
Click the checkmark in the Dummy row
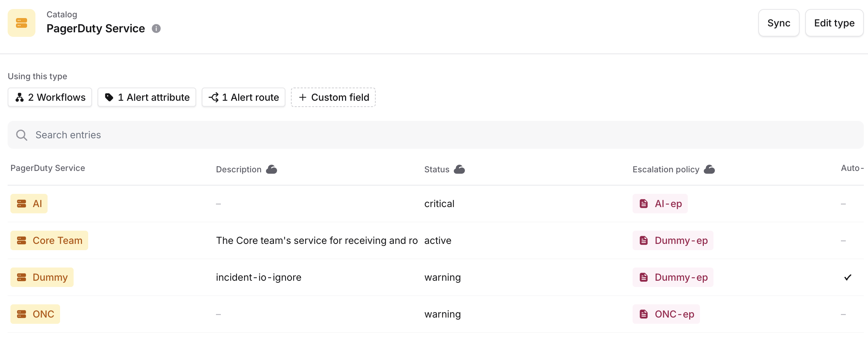point(848,278)
